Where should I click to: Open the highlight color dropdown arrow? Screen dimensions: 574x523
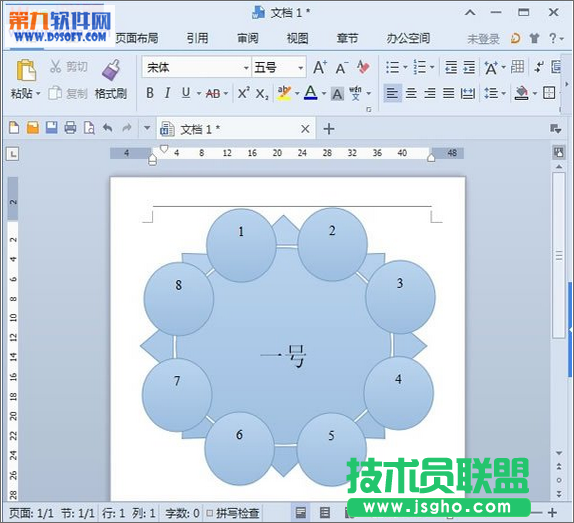click(x=297, y=94)
